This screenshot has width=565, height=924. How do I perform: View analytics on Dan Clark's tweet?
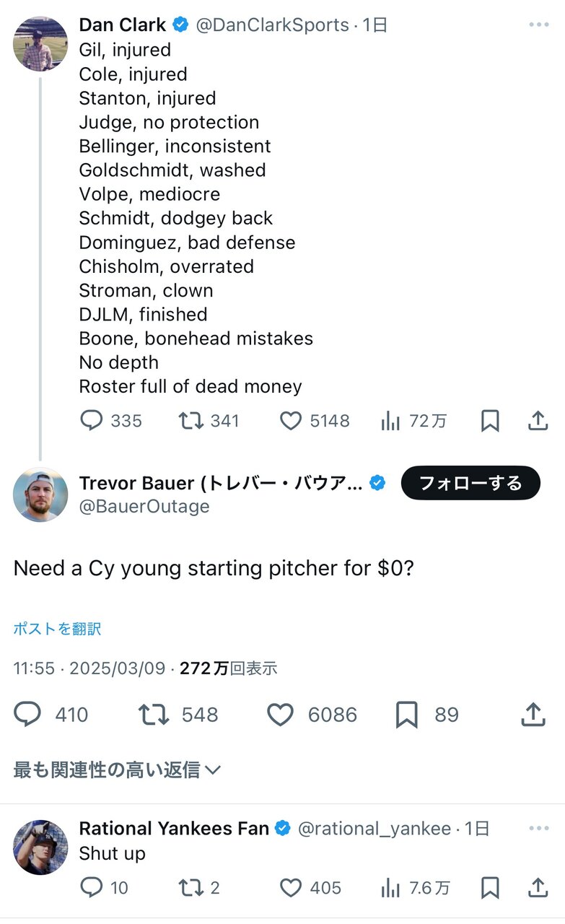(x=390, y=421)
